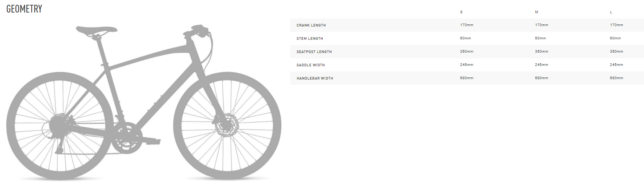Viewport: 644px width, 190px height.
Task: Click the Geometry heading
Action: click(24, 9)
